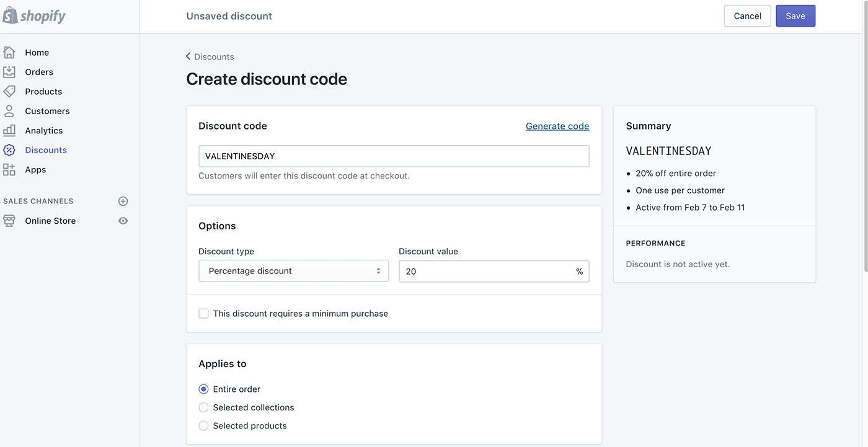
Task: Save the discount code
Action: point(795,16)
